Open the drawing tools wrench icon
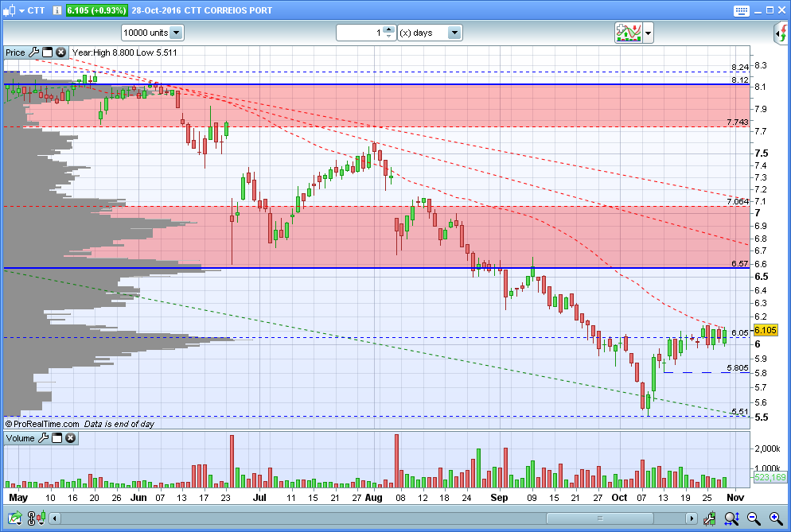The width and height of the screenshot is (791, 532). coord(709,518)
